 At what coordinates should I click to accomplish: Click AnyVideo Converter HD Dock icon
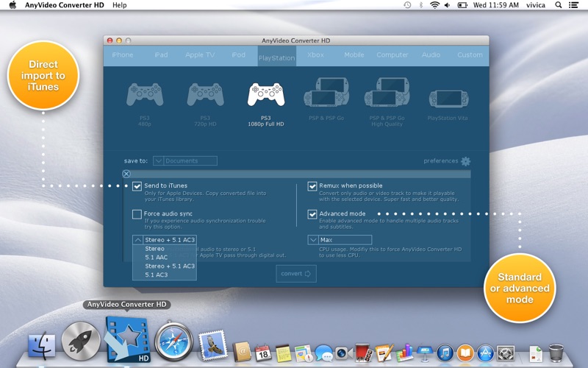coord(128,339)
